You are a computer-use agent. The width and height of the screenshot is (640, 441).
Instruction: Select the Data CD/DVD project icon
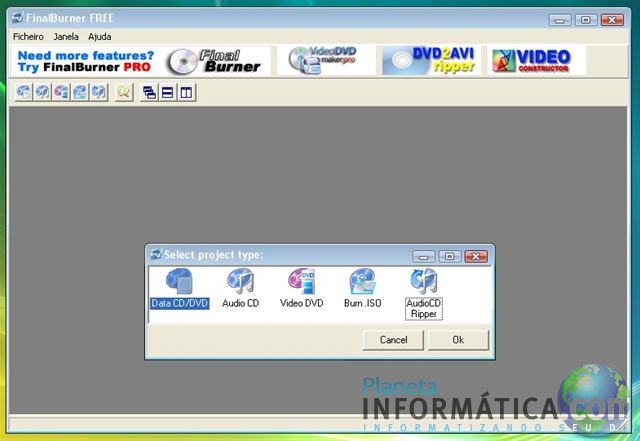179,281
